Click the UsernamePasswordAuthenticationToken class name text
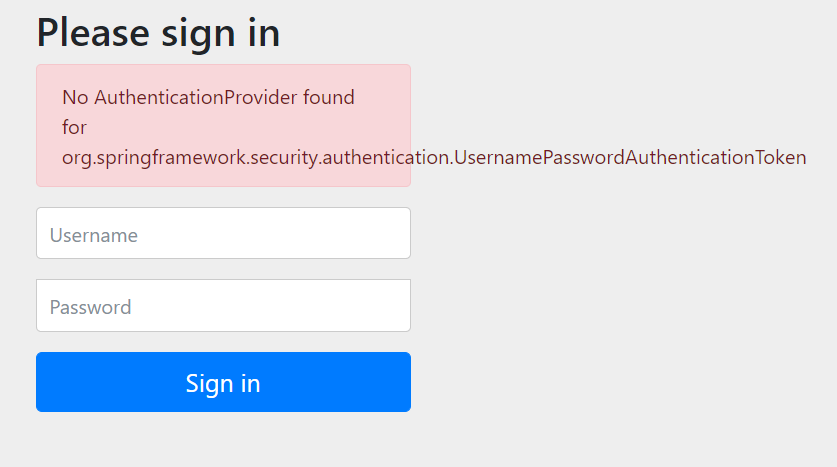Image resolution: width=837 pixels, height=467 pixels. 630,157
